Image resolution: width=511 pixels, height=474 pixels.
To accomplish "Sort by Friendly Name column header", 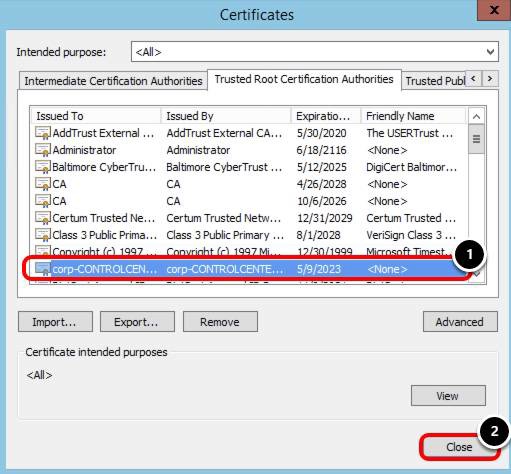I will click(413, 116).
